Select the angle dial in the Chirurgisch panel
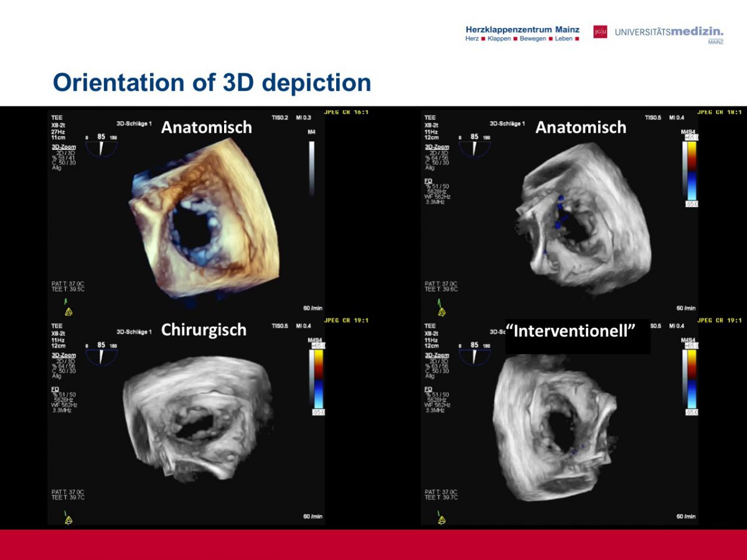Viewport: 747px width, 560px height. (101, 355)
